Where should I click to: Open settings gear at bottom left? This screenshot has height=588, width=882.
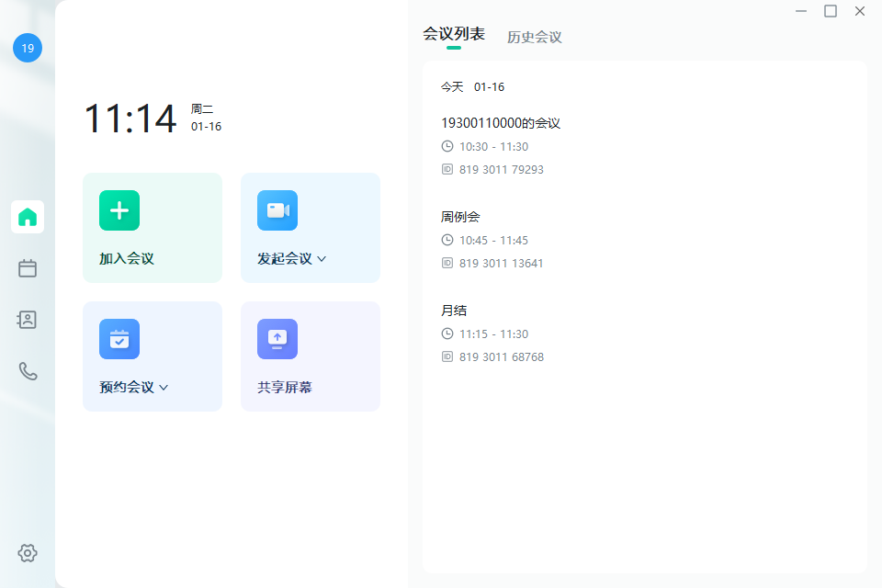tap(28, 553)
